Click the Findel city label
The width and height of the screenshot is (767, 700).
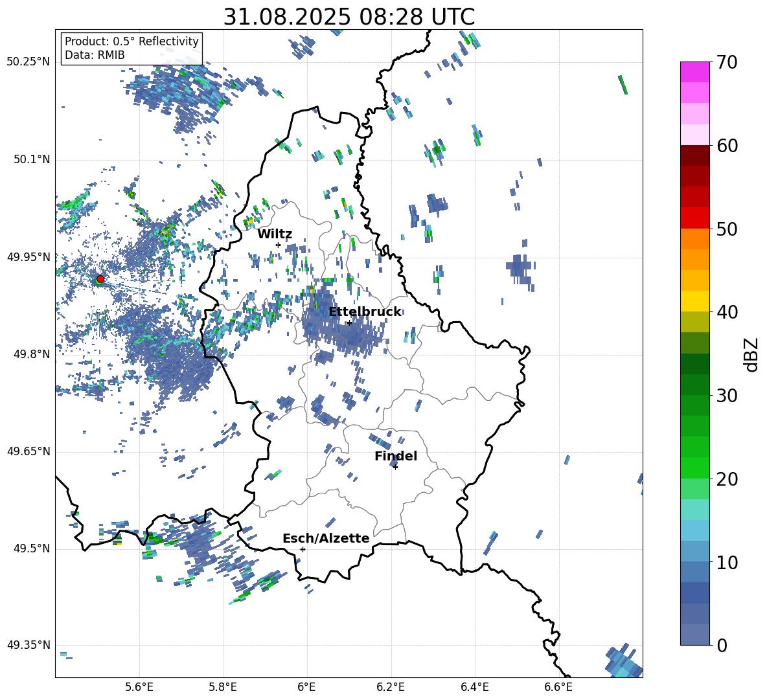396,456
